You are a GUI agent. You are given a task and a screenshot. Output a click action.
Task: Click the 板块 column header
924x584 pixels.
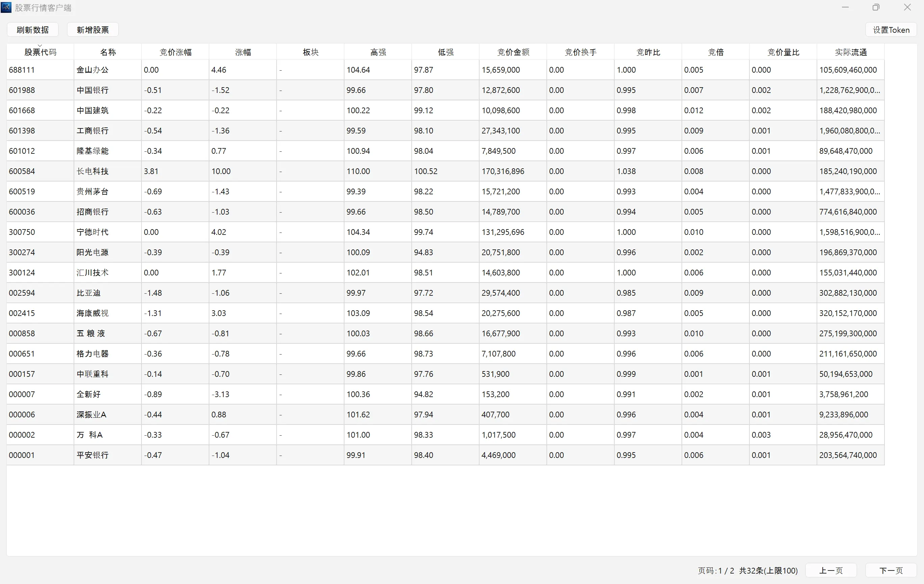(x=310, y=52)
